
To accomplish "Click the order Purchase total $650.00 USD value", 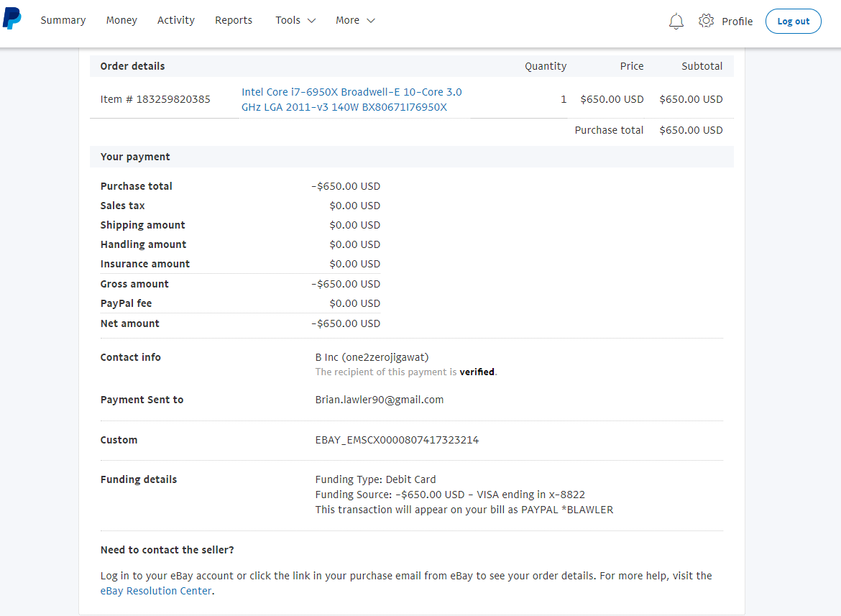I will [x=691, y=130].
